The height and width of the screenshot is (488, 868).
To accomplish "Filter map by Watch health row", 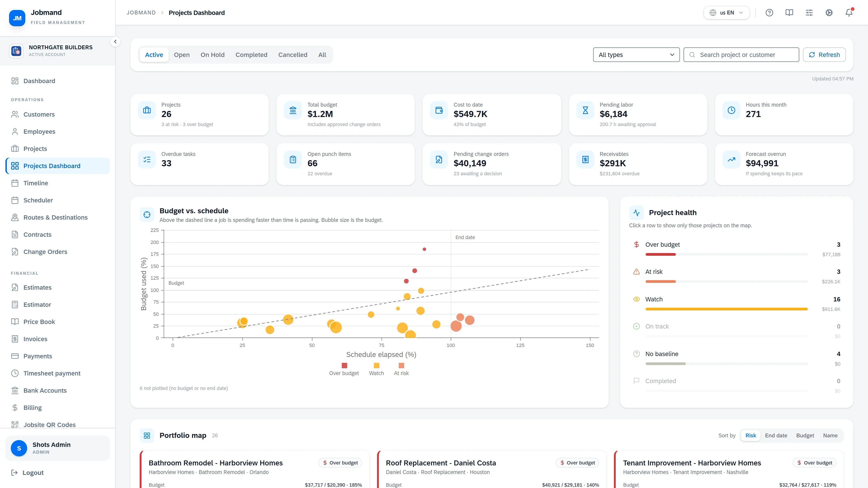I will click(x=736, y=303).
